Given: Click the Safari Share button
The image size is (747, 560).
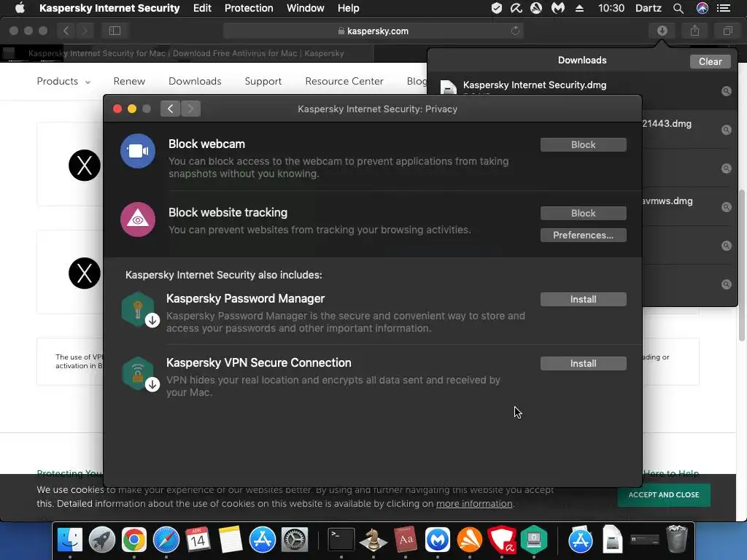Looking at the screenshot, I should pos(694,31).
